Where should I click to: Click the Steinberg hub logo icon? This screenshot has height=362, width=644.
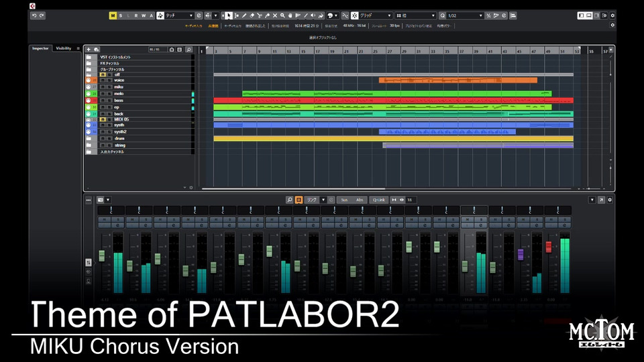click(x=32, y=6)
